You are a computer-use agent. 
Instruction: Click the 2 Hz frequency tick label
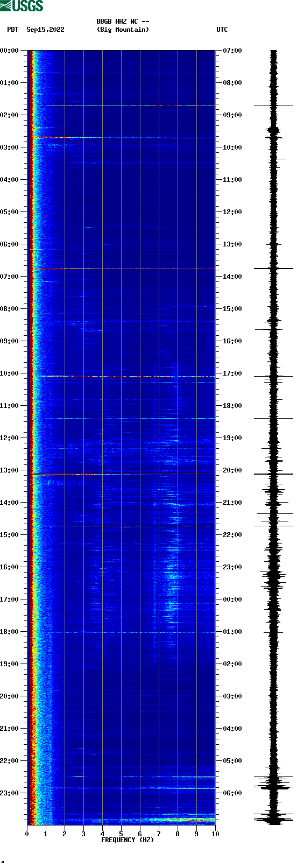click(65, 834)
